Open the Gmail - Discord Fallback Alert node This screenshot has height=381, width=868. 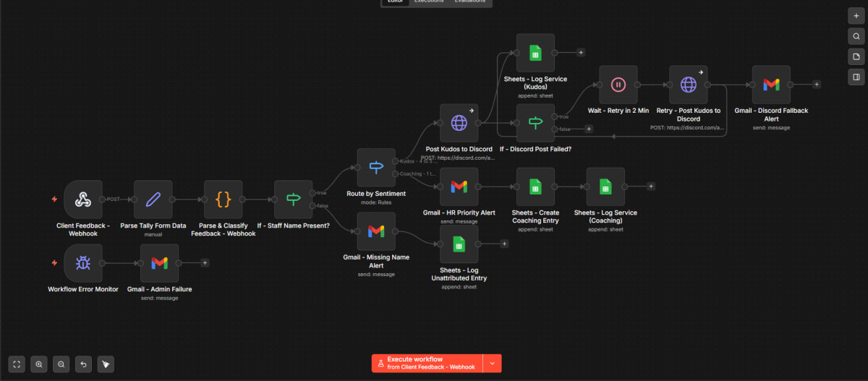(x=771, y=85)
